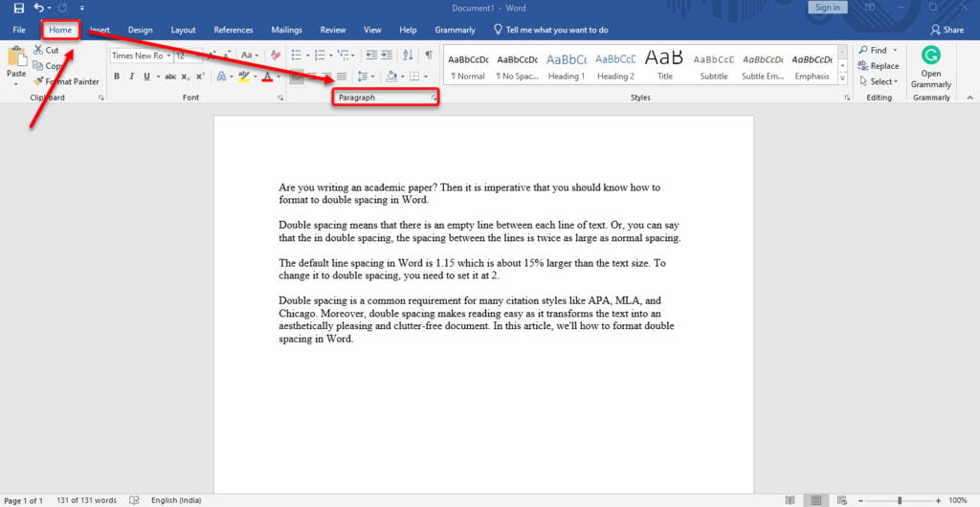The height and width of the screenshot is (507, 980).
Task: Apply borders to paragraph
Action: 413,77
